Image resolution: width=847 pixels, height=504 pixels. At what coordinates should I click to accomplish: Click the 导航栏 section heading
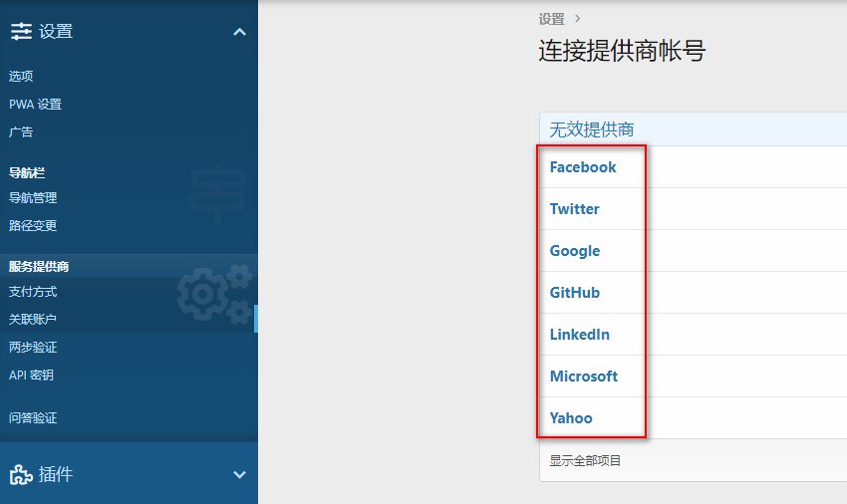pos(27,173)
